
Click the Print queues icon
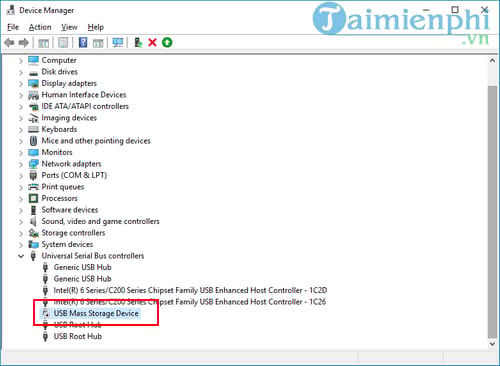(33, 187)
